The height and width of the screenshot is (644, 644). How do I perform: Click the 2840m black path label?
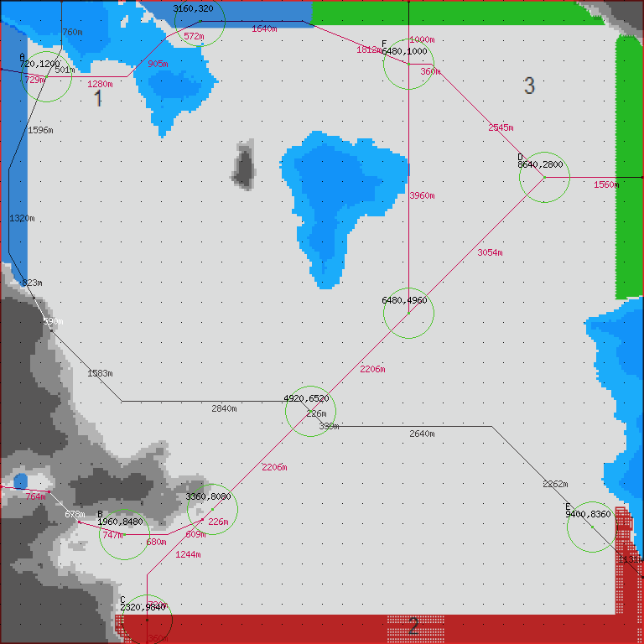click(224, 408)
